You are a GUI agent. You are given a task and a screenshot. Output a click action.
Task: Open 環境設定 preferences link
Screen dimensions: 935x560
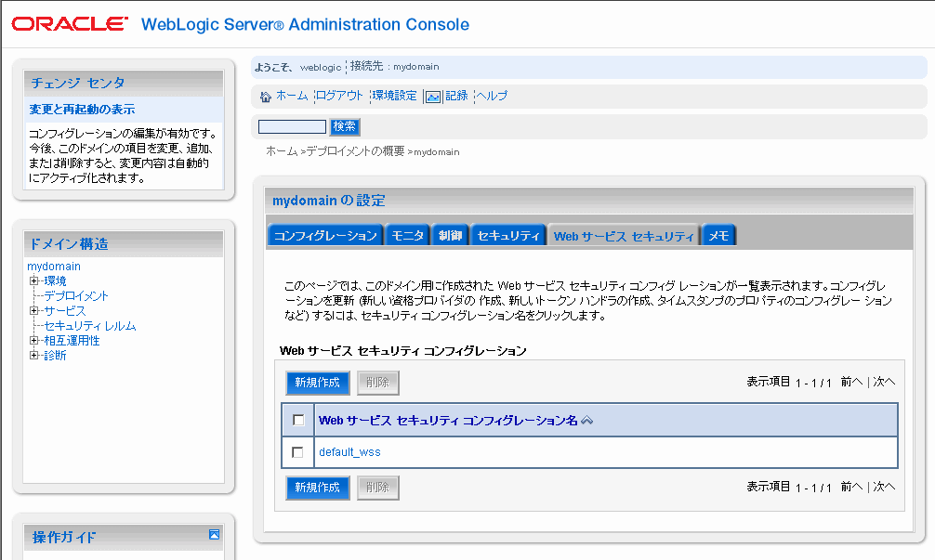(395, 96)
